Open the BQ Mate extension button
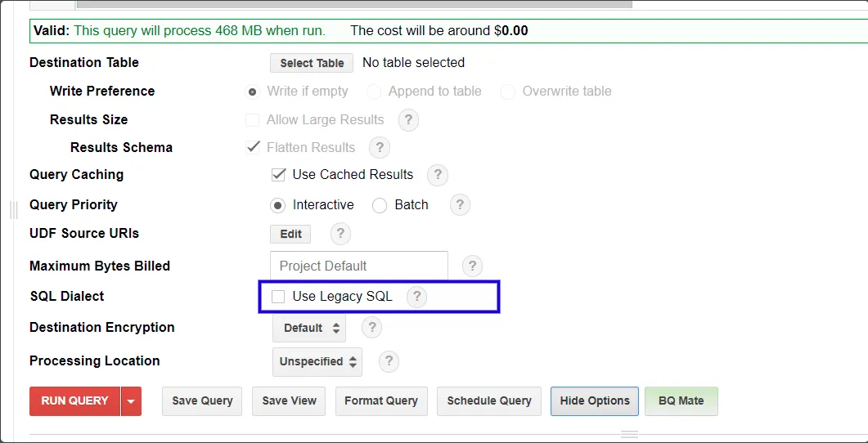 coord(681,401)
